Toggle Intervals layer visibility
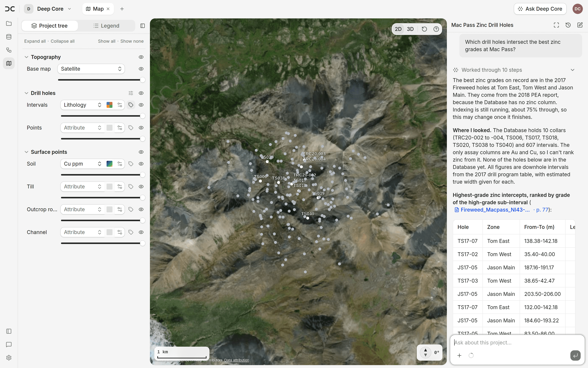 (x=141, y=105)
